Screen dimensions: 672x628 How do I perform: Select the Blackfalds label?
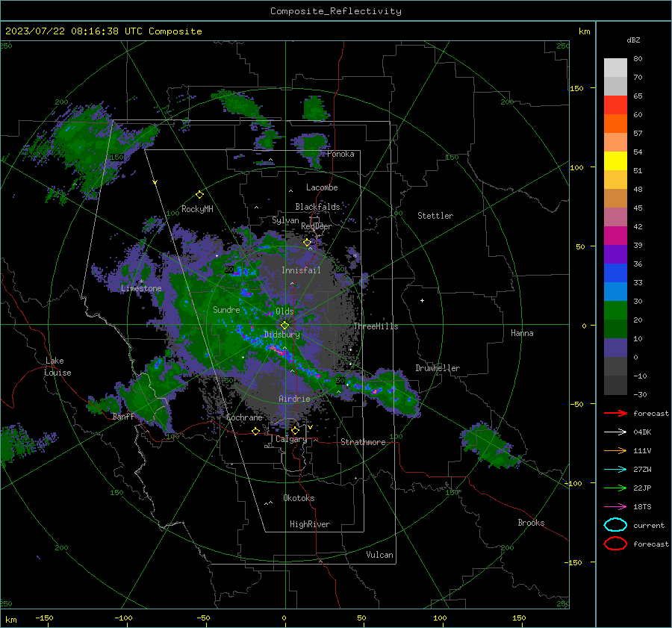click(317, 207)
